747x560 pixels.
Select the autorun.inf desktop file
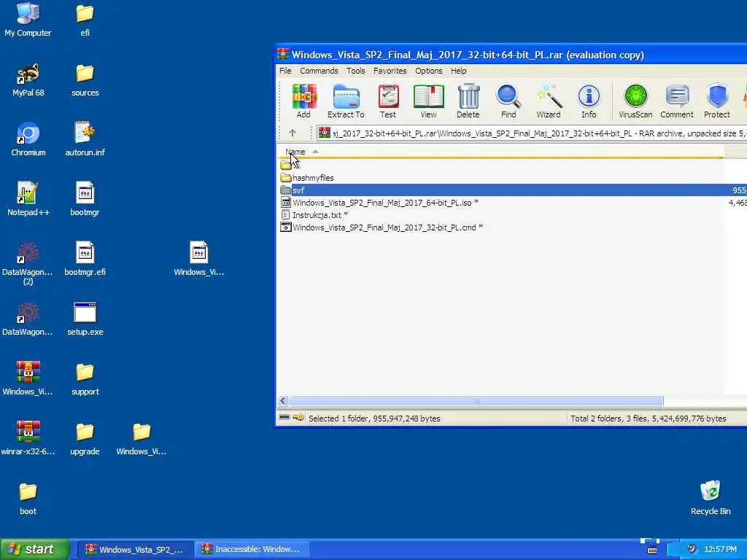[85, 139]
